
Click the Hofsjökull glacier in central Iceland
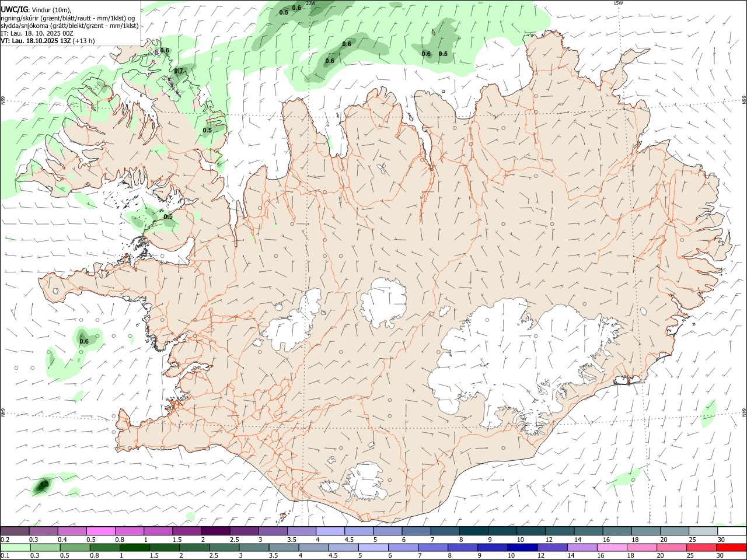[383, 303]
